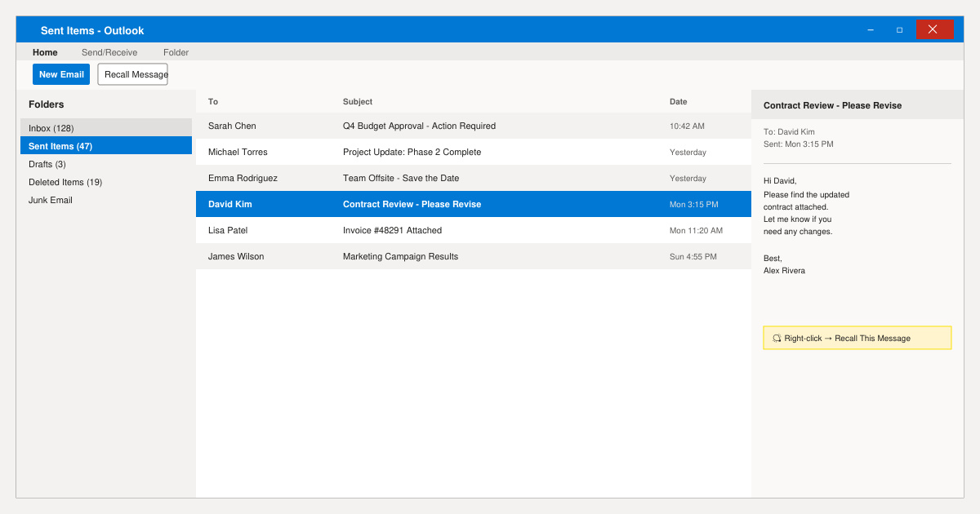Open the Drafts (3) folder

point(106,164)
